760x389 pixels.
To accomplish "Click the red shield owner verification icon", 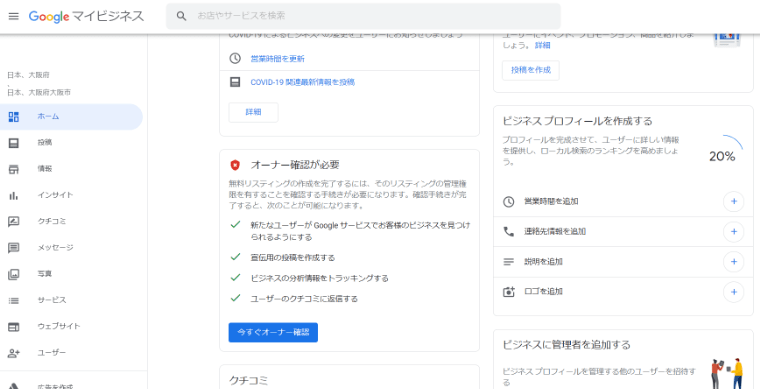I will click(235, 165).
